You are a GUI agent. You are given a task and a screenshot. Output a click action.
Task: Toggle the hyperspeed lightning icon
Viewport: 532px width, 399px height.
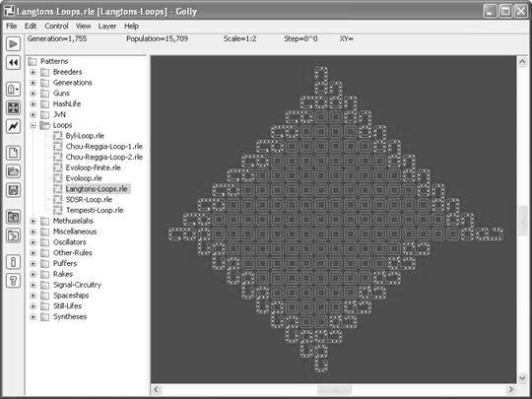pyautogui.click(x=13, y=126)
